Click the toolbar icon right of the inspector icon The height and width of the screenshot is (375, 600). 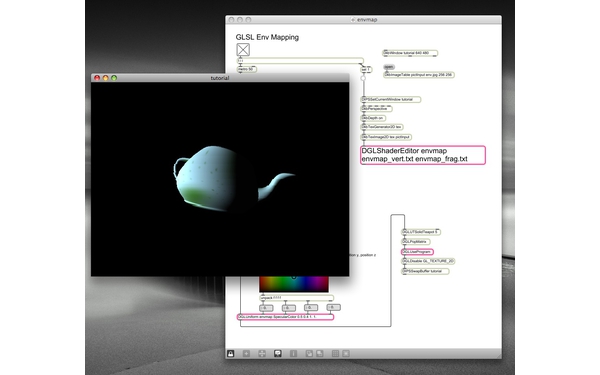click(309, 354)
